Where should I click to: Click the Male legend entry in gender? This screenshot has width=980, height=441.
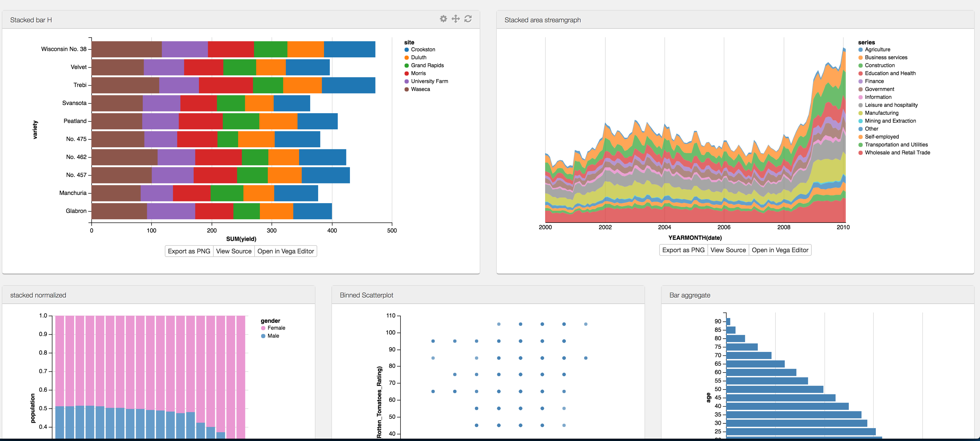[273, 336]
